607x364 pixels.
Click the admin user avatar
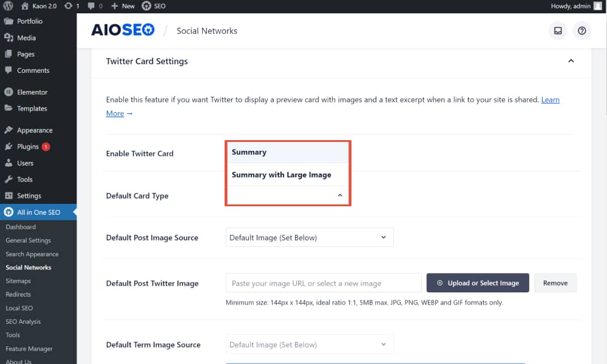598,6
